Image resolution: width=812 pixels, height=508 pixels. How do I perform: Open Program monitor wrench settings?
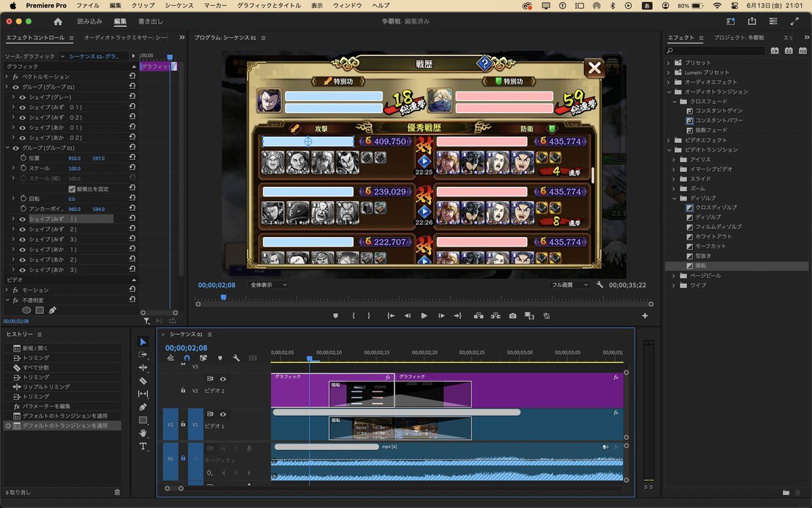600,285
